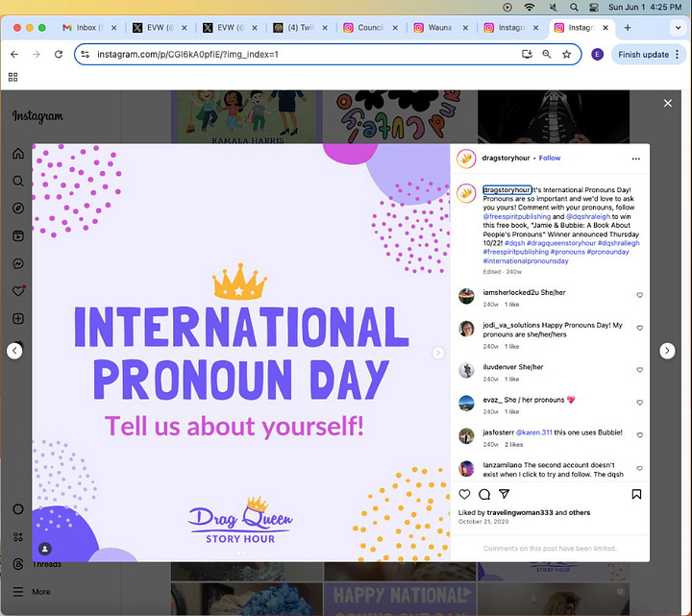This screenshot has height=616, width=692.
Task: Like iamsherlocked2u's comment
Action: (639, 295)
